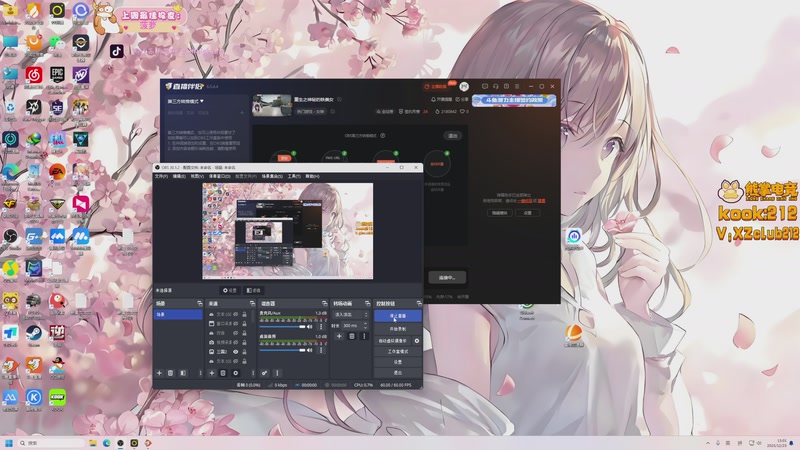
Task: Click 退出 button in 直播伴侣 OBS mode panel
Action: [453, 136]
